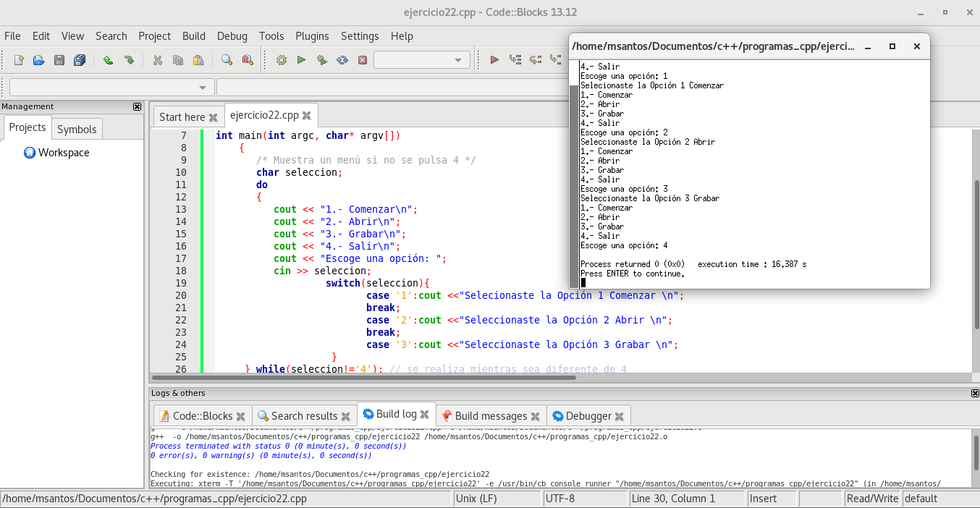Switch to the Symbols tab
Viewport: 980px width, 508px height.
pyautogui.click(x=77, y=129)
